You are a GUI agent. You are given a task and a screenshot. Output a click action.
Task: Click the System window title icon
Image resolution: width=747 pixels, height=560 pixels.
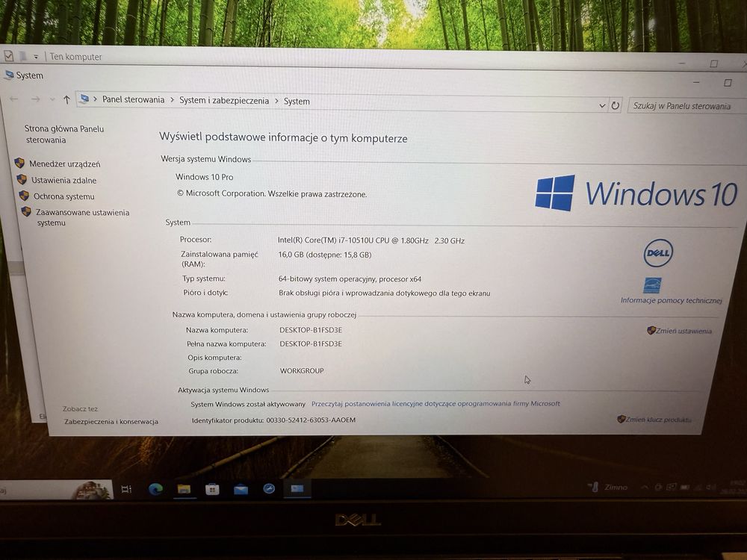(8, 74)
